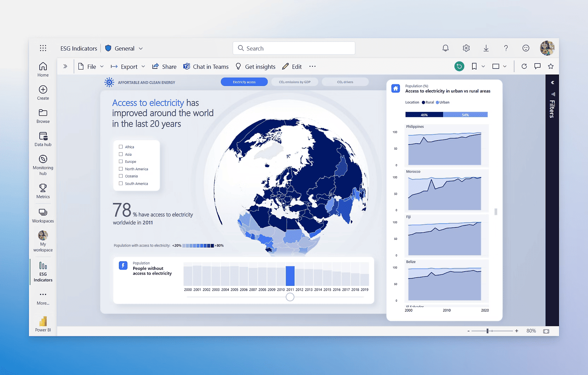Click the Get insights lightbulb icon
Screen dimensions: 588x375
238,66
